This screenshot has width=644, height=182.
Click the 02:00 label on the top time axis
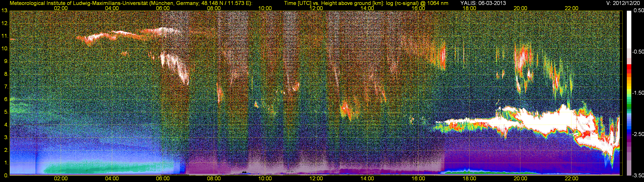[x=61, y=8]
